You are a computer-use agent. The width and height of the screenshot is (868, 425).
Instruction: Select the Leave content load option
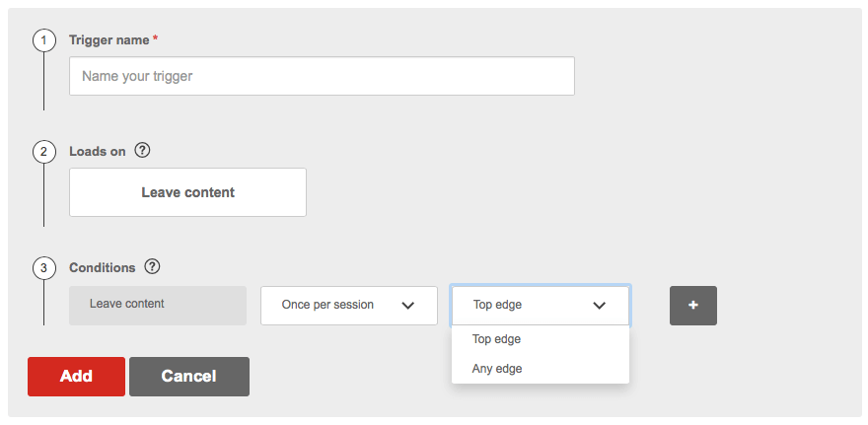click(x=187, y=192)
